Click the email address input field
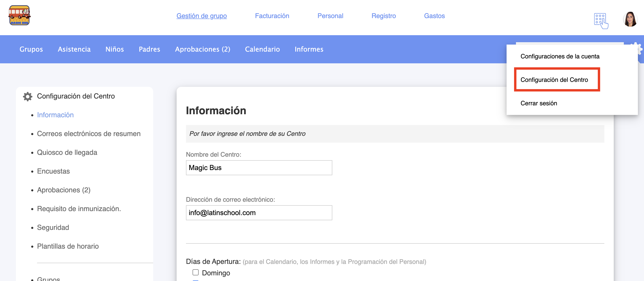 (259, 213)
